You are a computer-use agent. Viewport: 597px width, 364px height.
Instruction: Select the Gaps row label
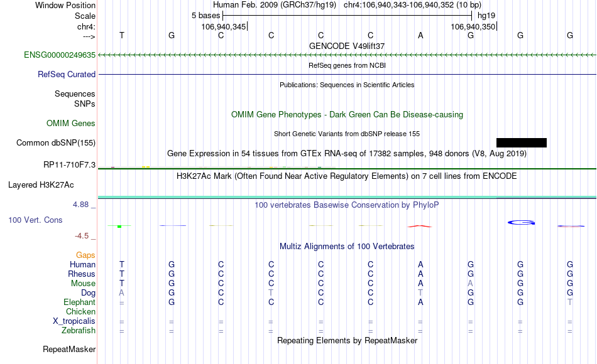point(85,255)
